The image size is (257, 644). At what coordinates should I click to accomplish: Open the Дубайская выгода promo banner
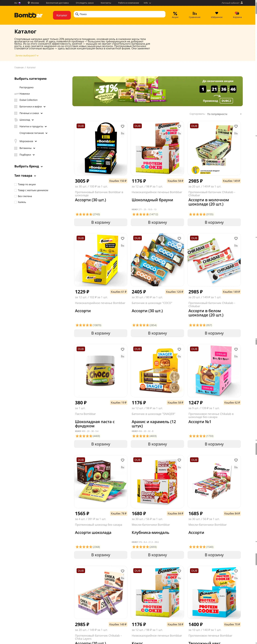coord(157,91)
